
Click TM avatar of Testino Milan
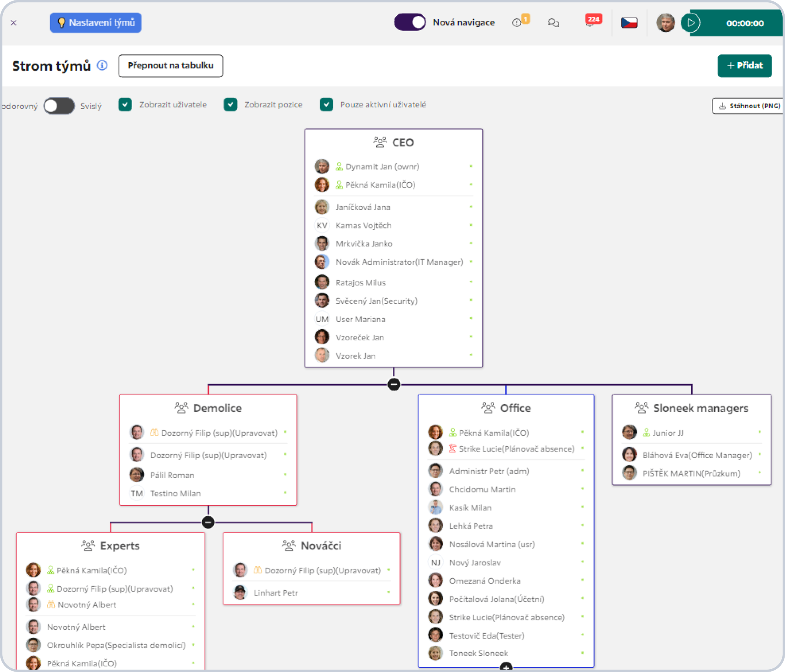(137, 493)
